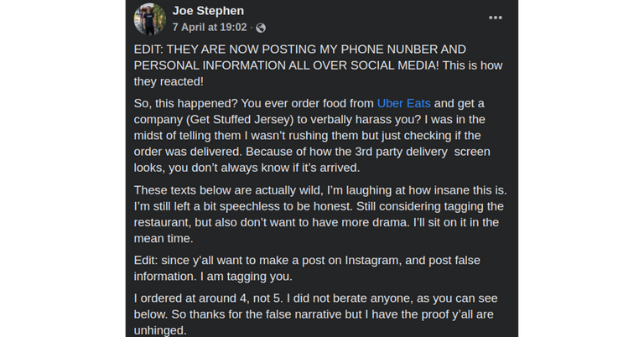Click the globe public audience icon

point(261,28)
